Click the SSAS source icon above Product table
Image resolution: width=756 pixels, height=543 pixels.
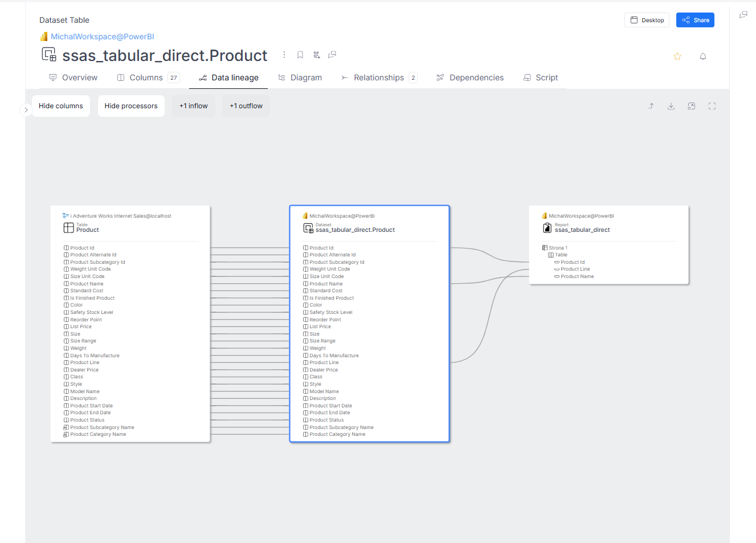pyautogui.click(x=66, y=216)
